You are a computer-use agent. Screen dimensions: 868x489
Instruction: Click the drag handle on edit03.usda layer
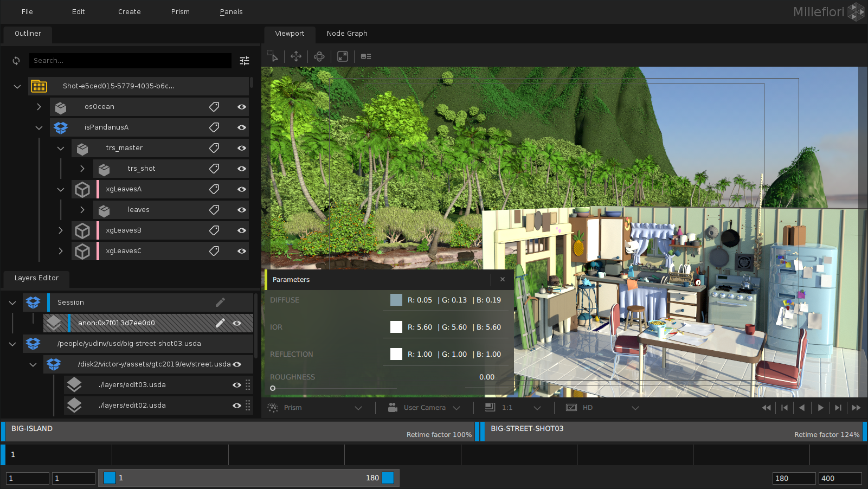coord(248,385)
